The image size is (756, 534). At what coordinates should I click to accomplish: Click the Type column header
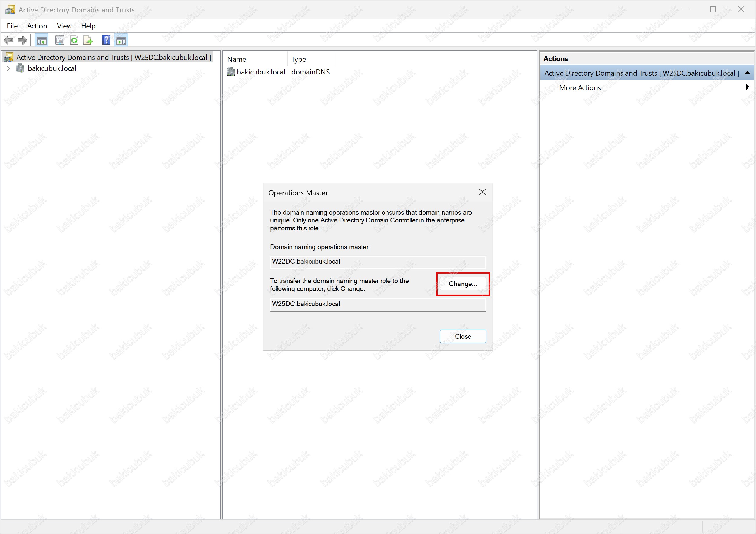pyautogui.click(x=311, y=59)
